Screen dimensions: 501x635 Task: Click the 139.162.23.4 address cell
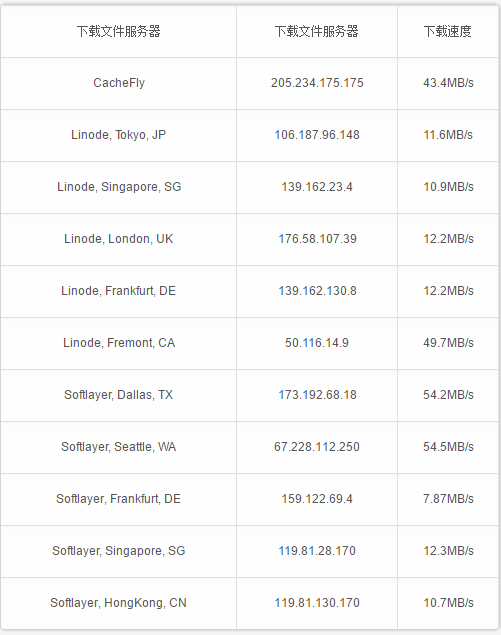click(x=317, y=187)
